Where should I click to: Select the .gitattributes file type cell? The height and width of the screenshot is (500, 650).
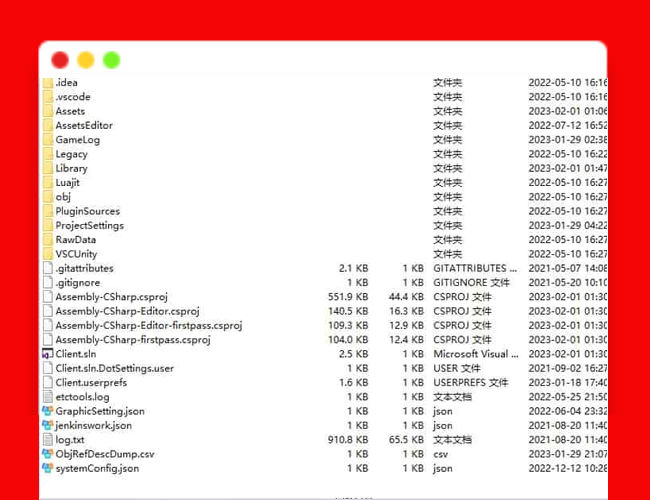point(475,268)
